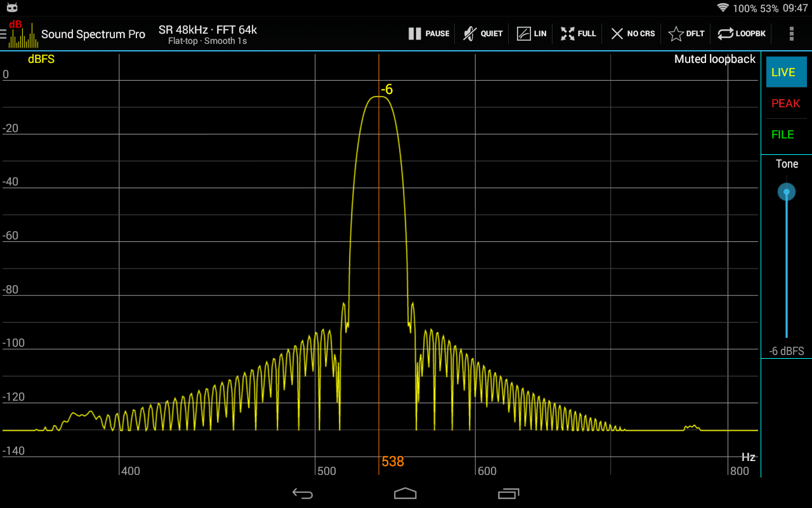Tap the -6 peak value label
The image size is (812, 508).
[386, 90]
